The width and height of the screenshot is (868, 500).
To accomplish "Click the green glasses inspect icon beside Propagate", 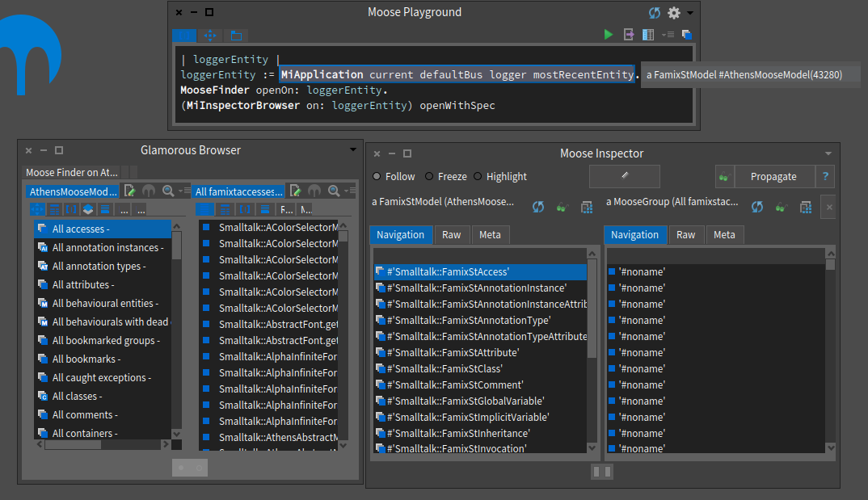I will point(724,176).
